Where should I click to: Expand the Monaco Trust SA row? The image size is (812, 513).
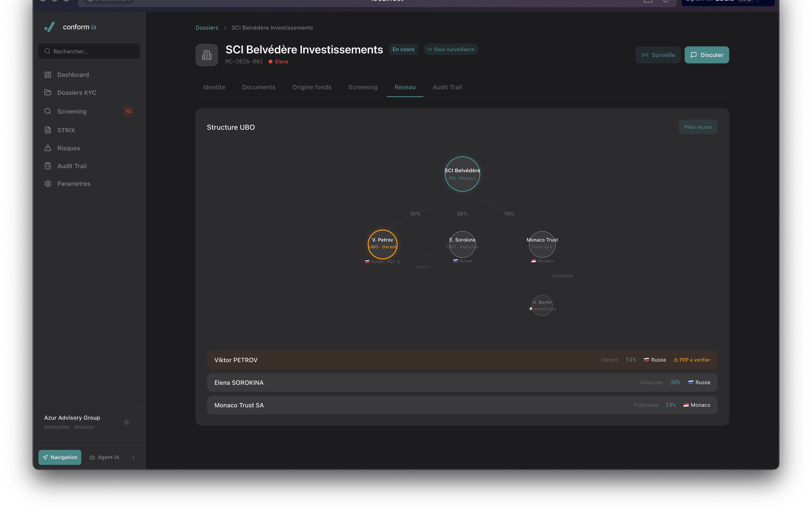(462, 405)
